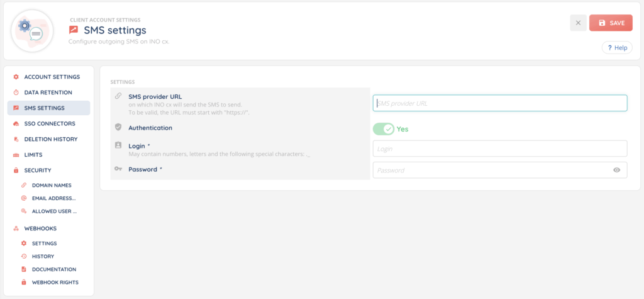Click the Limits icon in sidebar
Image resolution: width=644 pixels, height=299 pixels.
(16, 155)
